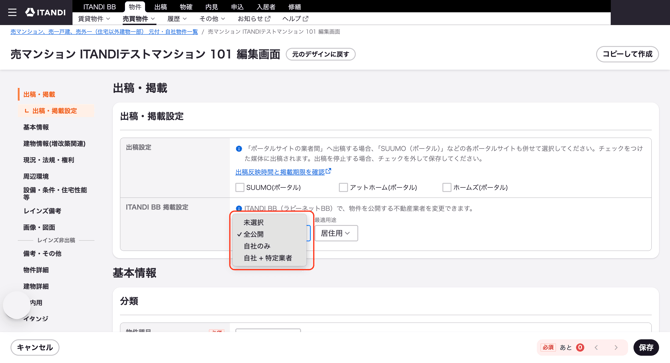The height and width of the screenshot is (363, 670).
Task: Go to 物件詳細 sidebar item
Action: pyautogui.click(x=36, y=270)
